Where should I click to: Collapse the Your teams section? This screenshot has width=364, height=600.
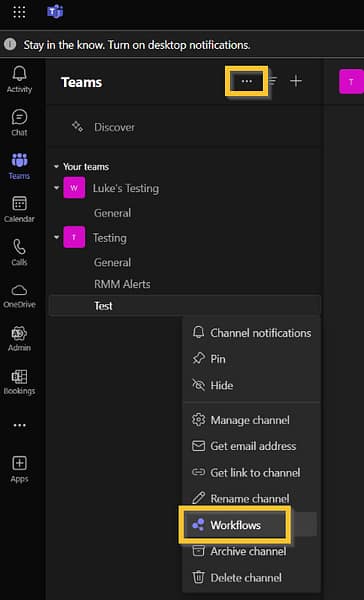pos(56,167)
